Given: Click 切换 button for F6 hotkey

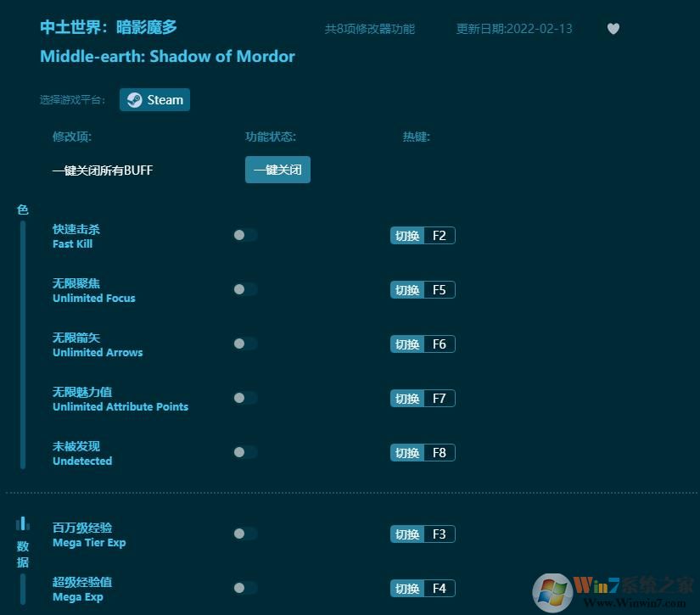Looking at the screenshot, I should 407,344.
